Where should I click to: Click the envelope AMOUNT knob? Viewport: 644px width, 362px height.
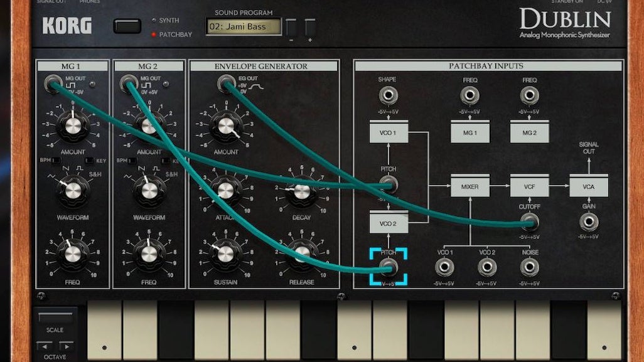(x=226, y=125)
